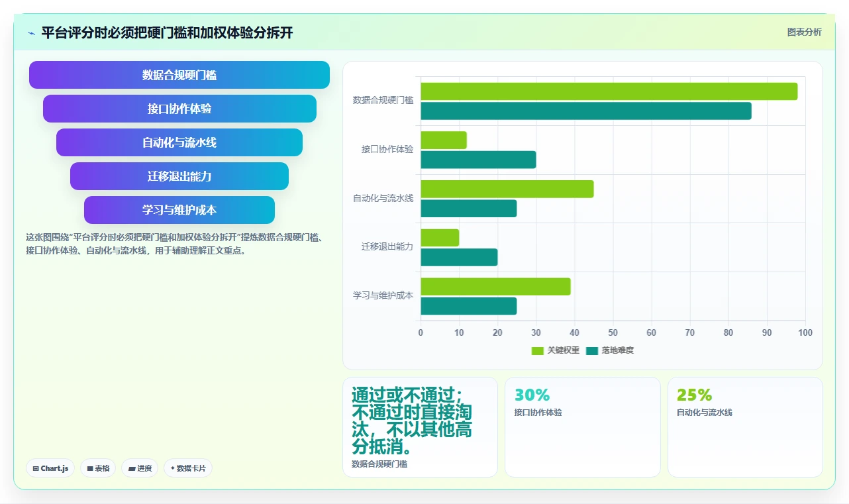Click the teal 落地难度 bar for 数据合规硬门槛
849x504 pixels.
[586, 111]
